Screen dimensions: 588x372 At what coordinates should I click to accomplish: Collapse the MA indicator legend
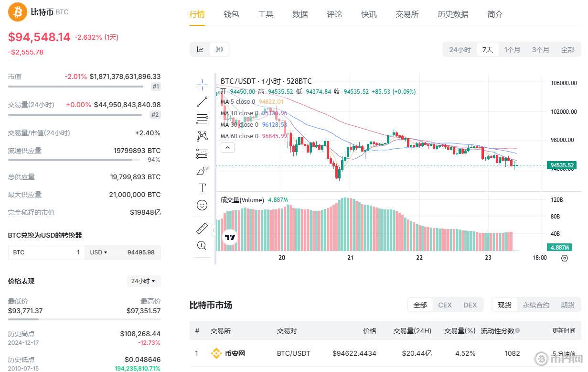(227, 148)
